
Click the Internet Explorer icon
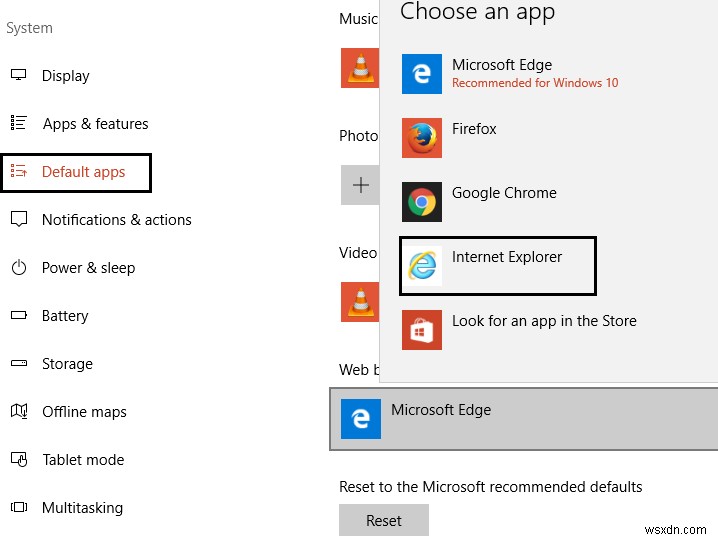coord(422,266)
